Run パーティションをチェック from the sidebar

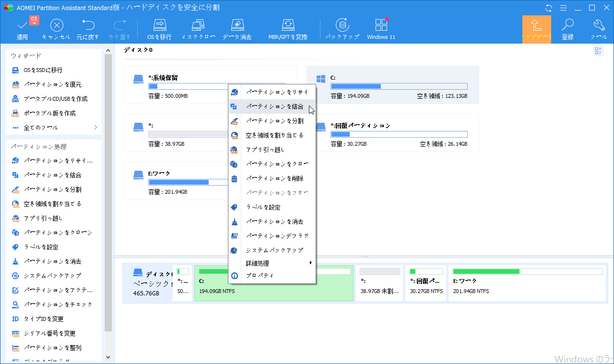tap(53, 305)
